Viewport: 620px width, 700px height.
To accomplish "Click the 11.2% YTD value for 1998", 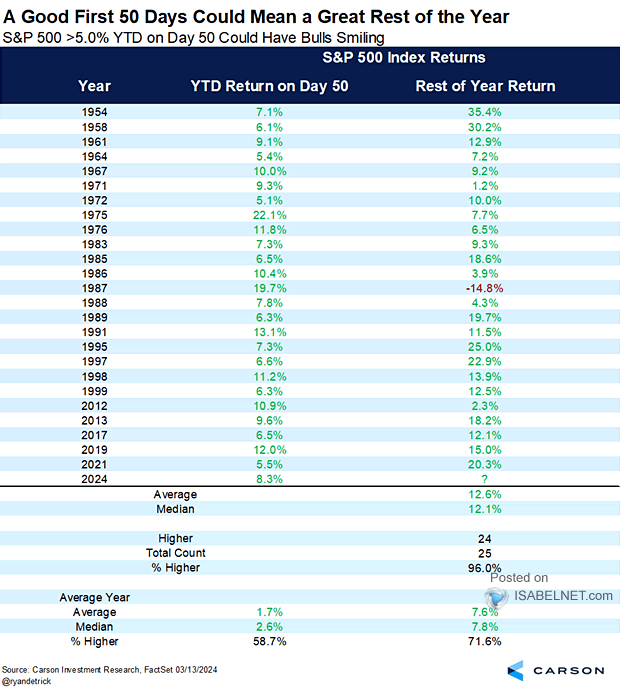I will tap(270, 377).
